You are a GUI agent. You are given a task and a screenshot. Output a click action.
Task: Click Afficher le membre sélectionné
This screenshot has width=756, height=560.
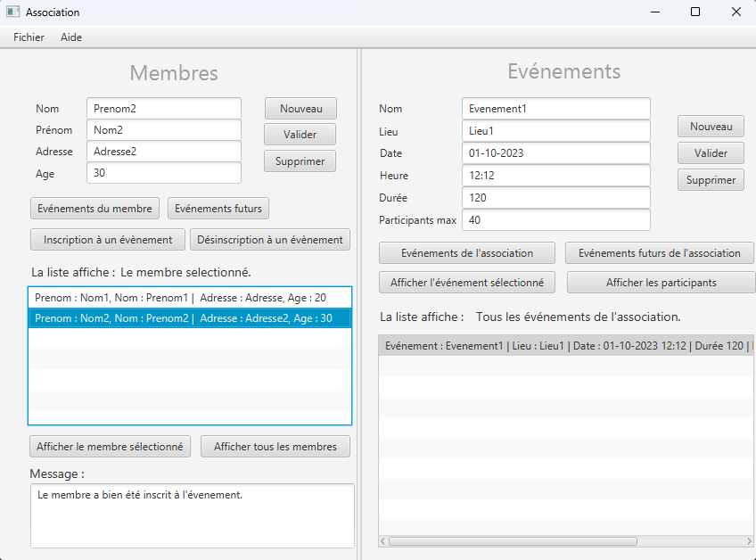[x=110, y=446]
